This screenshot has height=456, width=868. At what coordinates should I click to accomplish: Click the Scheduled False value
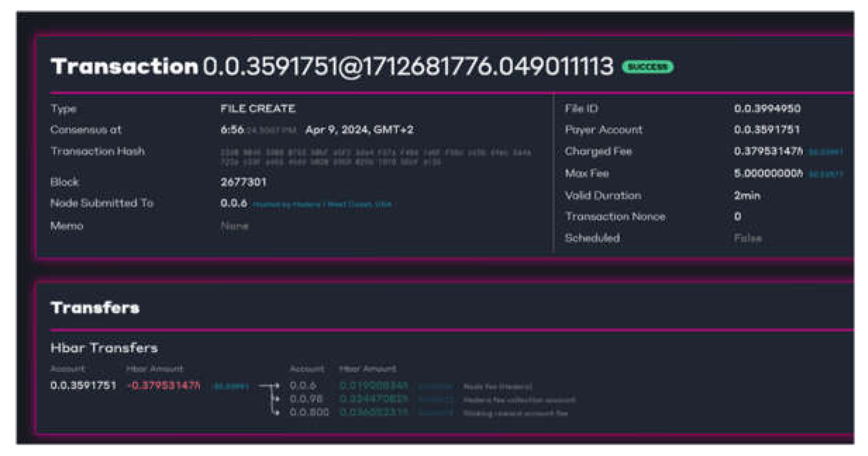point(747,238)
